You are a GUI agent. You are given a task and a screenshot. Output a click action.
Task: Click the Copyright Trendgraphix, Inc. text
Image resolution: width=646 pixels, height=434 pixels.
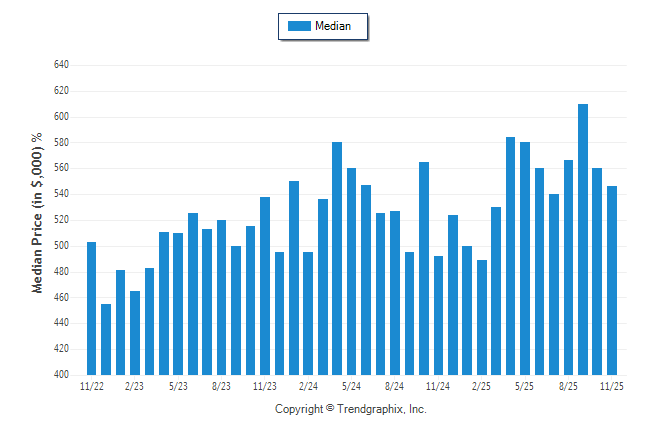coord(351,409)
